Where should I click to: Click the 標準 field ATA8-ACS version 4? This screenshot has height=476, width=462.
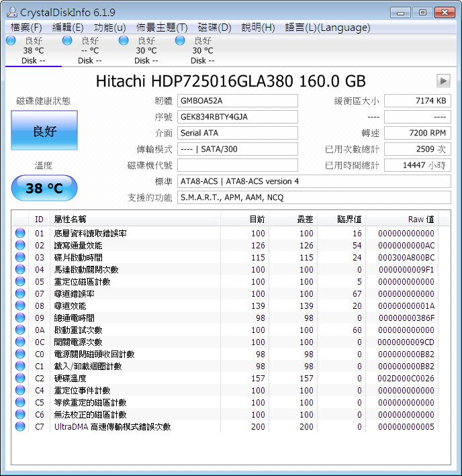[314, 181]
